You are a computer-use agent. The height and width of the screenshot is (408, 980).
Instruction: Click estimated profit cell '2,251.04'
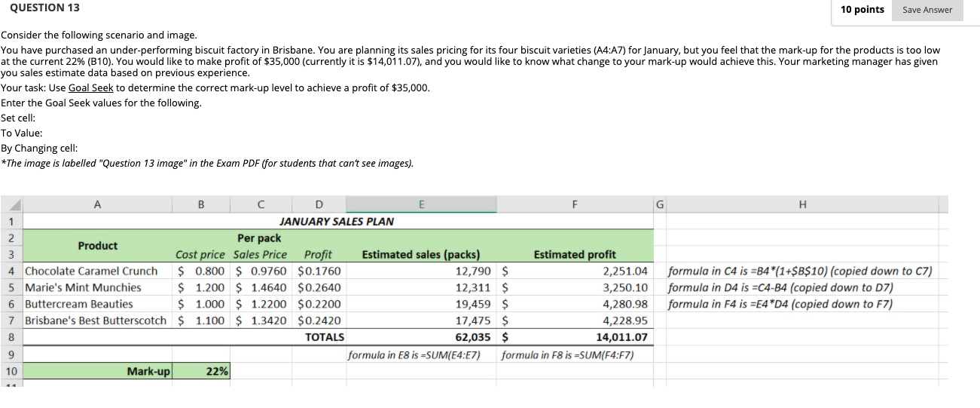(x=575, y=271)
